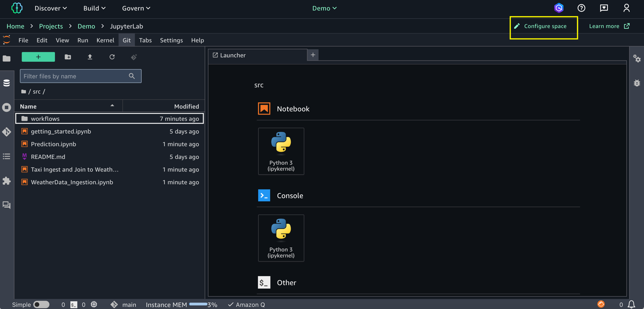This screenshot has width=644, height=309.
Task: Open the notifications bell in status bar
Action: (631, 304)
